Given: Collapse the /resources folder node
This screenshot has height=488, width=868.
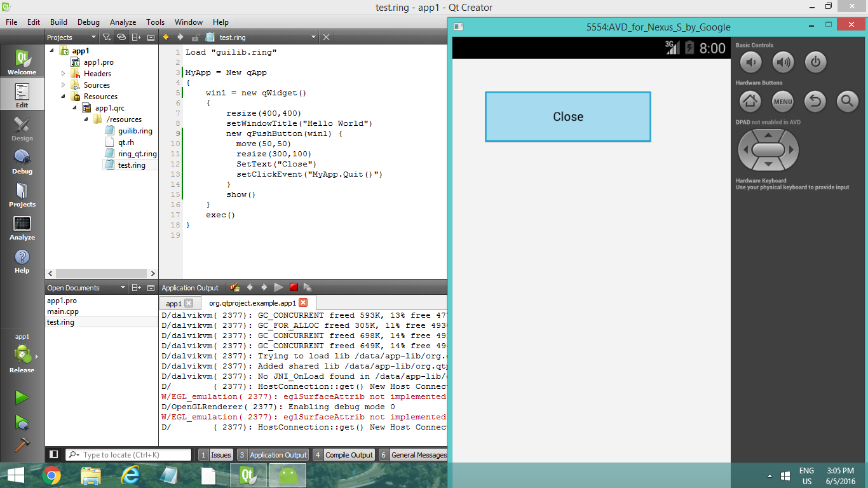Looking at the screenshot, I should 86,119.
